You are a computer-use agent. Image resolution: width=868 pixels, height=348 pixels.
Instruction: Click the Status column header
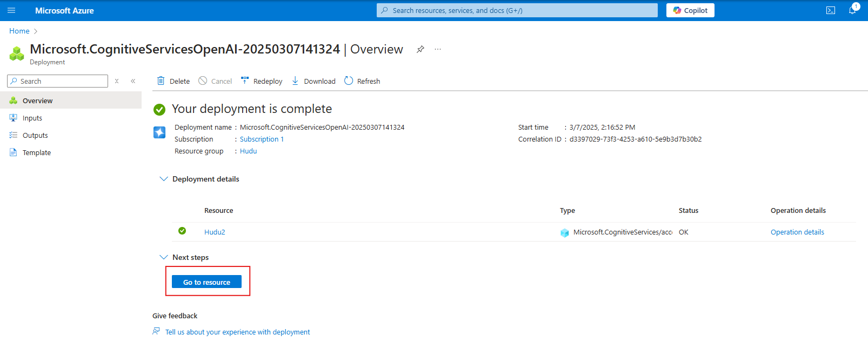click(x=689, y=211)
